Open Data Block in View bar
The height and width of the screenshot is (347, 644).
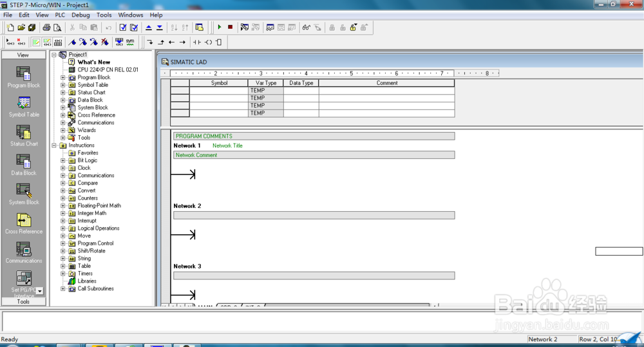(x=23, y=165)
